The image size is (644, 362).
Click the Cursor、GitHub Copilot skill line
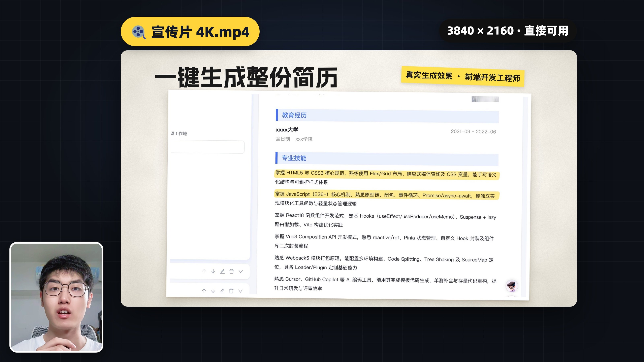(x=385, y=284)
